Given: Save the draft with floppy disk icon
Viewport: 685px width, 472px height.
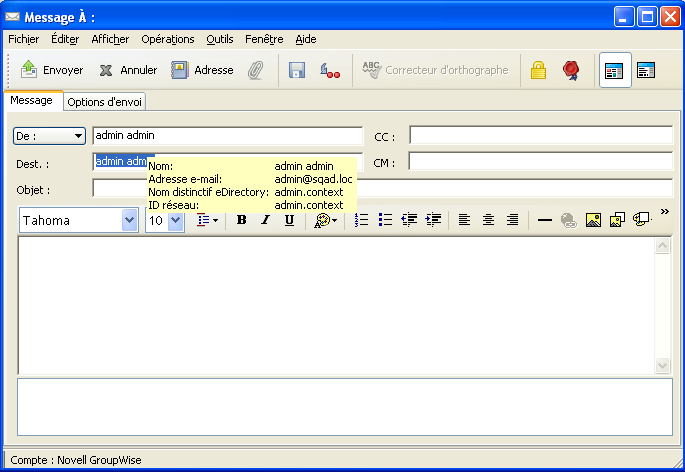Looking at the screenshot, I should [x=297, y=70].
